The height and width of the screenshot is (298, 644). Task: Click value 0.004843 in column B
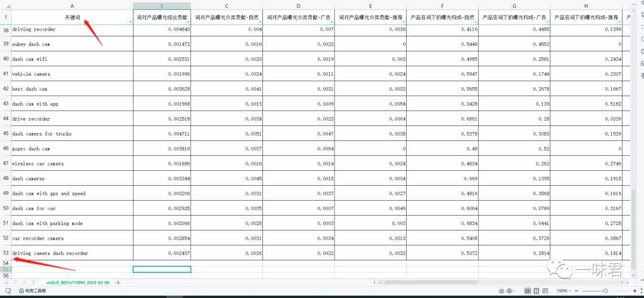point(162,30)
